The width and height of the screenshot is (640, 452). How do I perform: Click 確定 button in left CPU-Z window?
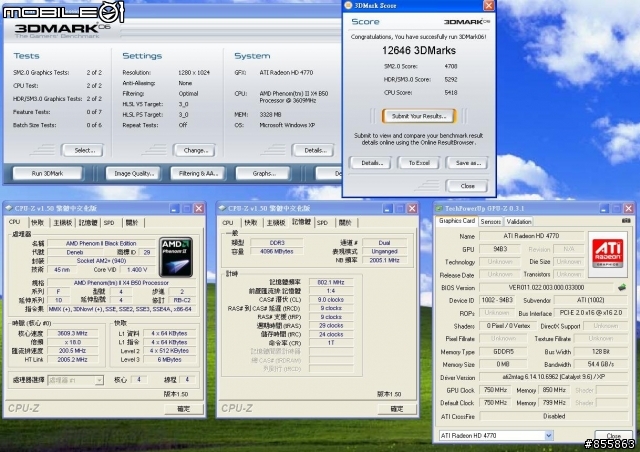(x=184, y=409)
